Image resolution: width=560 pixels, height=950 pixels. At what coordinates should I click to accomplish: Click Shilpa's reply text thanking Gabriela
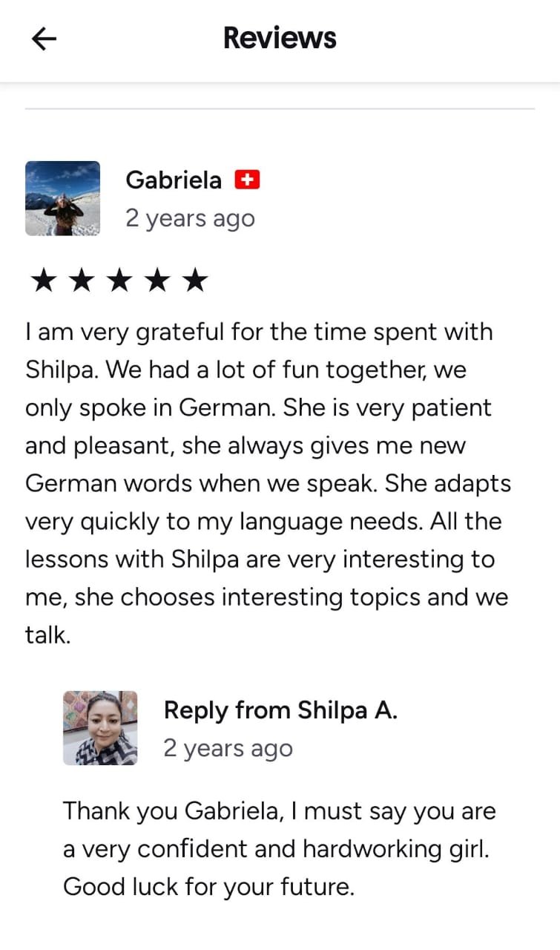click(x=279, y=848)
